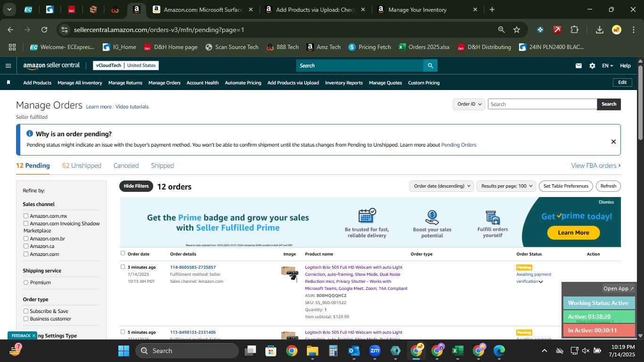The width and height of the screenshot is (644, 362).
Task: Open Chrome downloads icon
Action: point(600,30)
